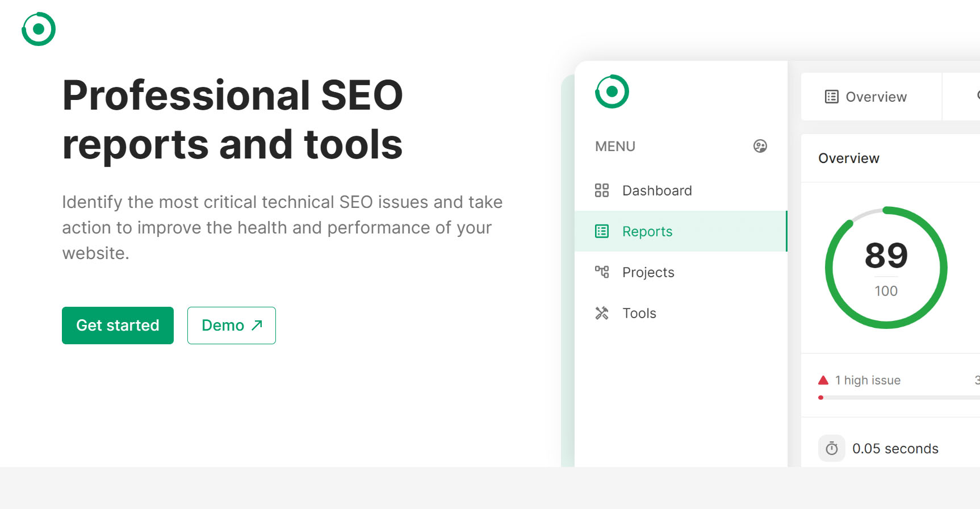980x509 pixels.
Task: Select the Dashboard text in the menu
Action: pos(657,191)
